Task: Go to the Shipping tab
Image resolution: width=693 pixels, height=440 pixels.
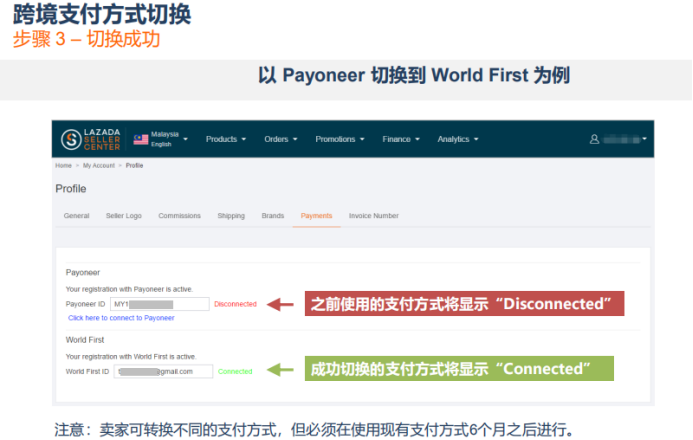Action: (231, 216)
